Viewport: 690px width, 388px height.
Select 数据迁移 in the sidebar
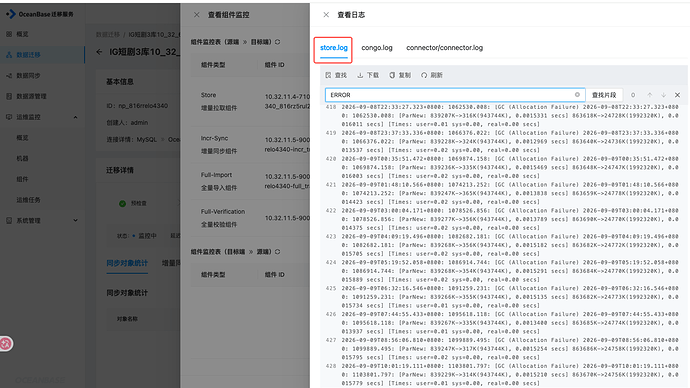point(28,55)
